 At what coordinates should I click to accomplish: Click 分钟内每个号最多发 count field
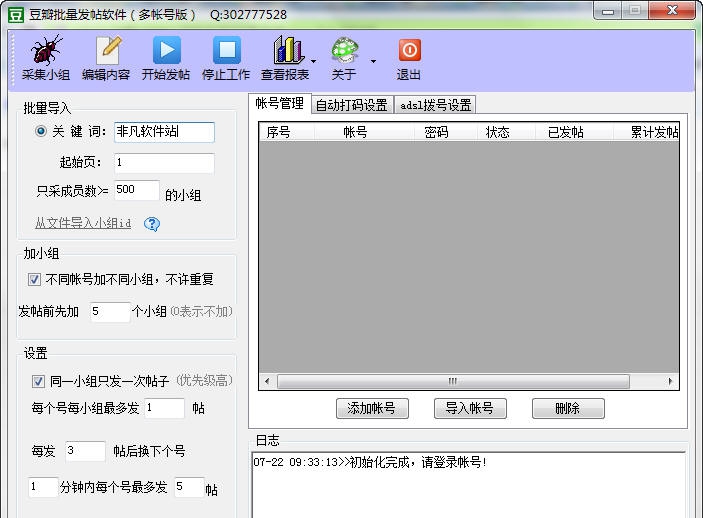[x=189, y=487]
